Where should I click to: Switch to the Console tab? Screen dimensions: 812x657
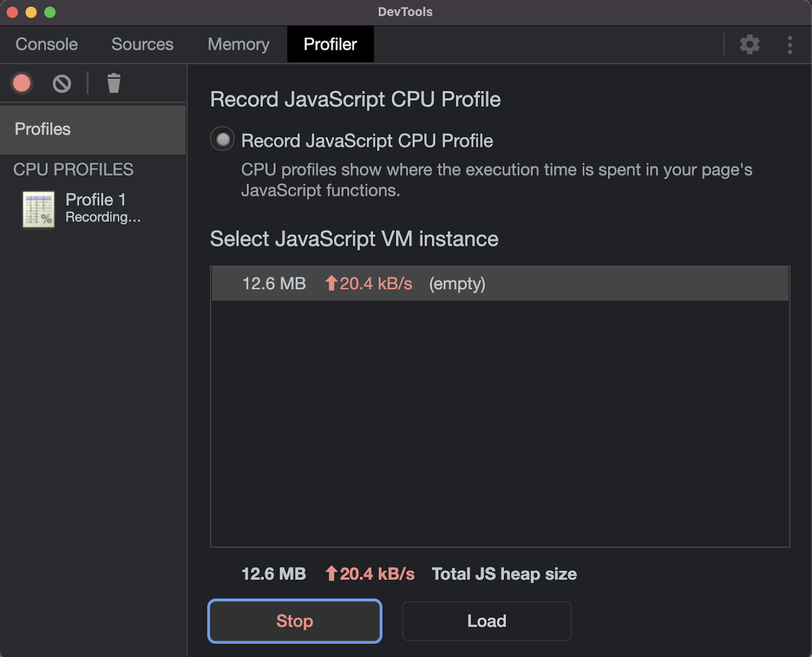(47, 45)
